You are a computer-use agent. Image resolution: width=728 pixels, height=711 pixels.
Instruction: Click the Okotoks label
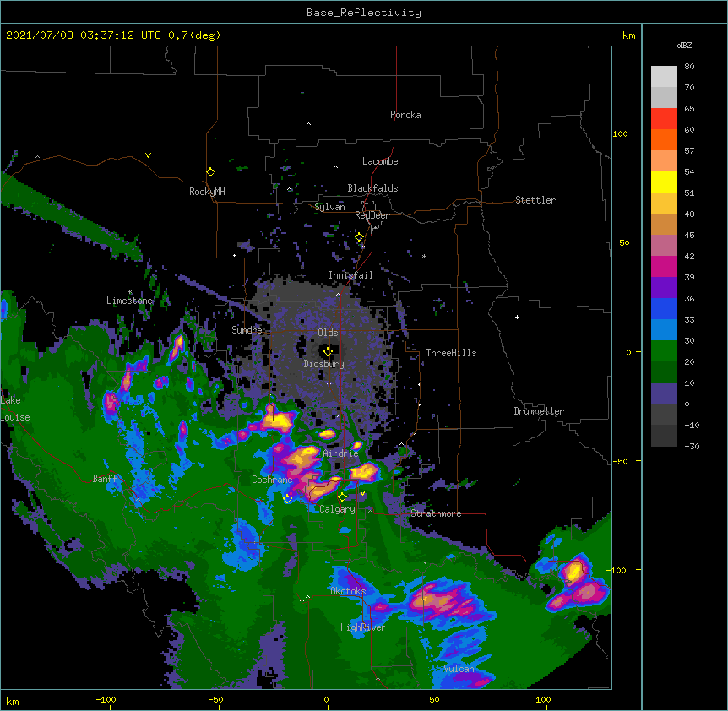(348, 591)
